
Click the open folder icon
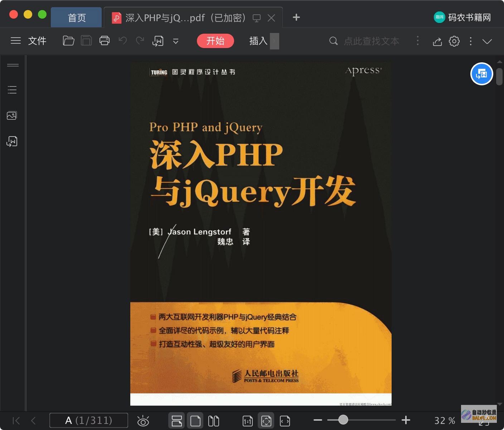68,41
